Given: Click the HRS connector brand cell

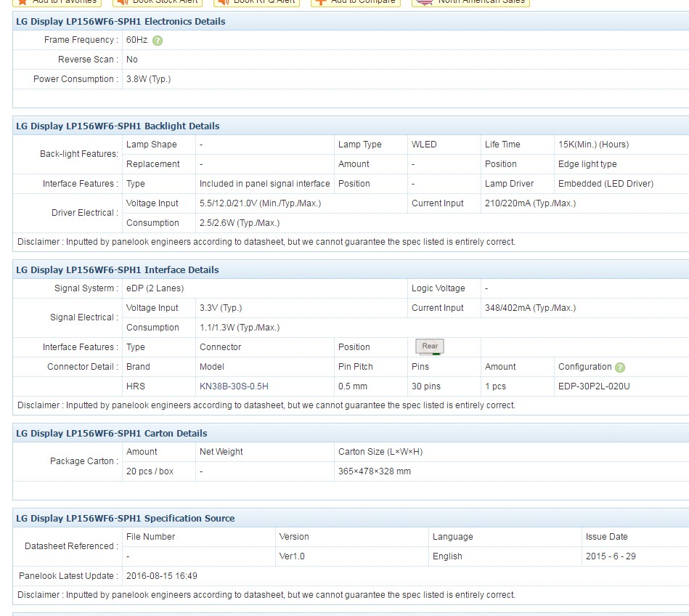Looking at the screenshot, I should 135,386.
